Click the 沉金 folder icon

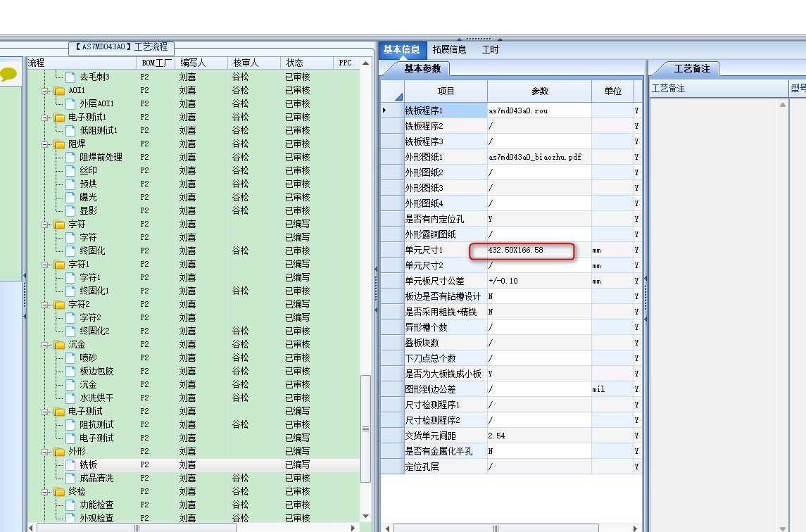tap(60, 344)
